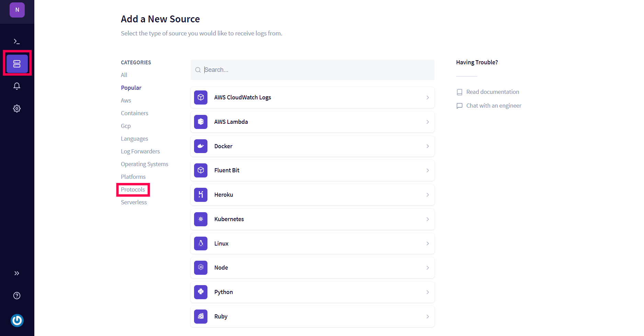Click the chevron on Ruby row
644x336 pixels.
(428, 316)
